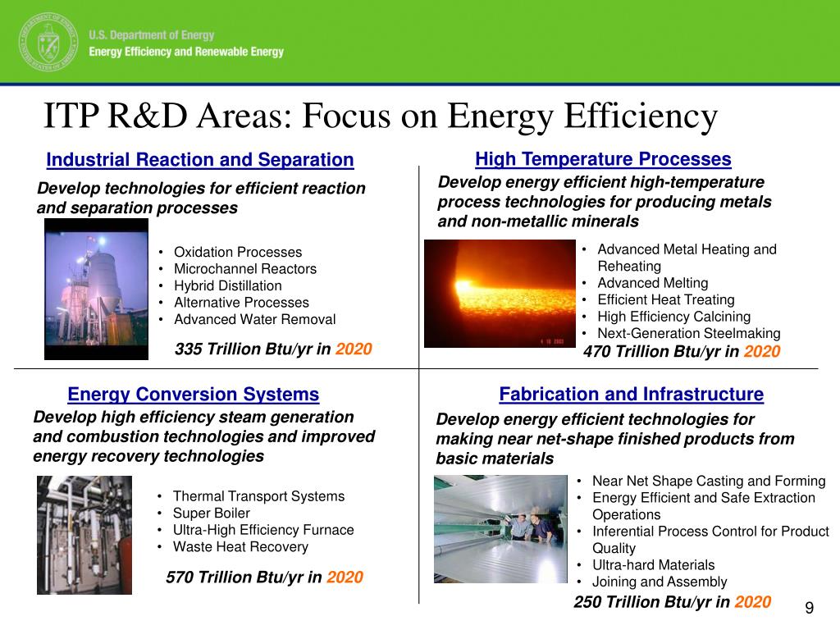Screen dimensions: 840x630
Task: Click 'U.S. Department of Energy' header text
Action: tap(152, 34)
